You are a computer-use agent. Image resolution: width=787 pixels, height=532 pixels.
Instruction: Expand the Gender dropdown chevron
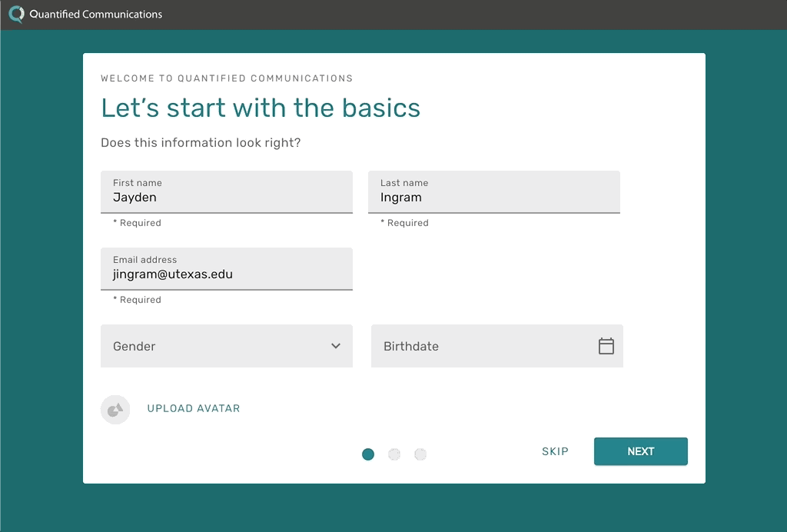click(x=336, y=346)
